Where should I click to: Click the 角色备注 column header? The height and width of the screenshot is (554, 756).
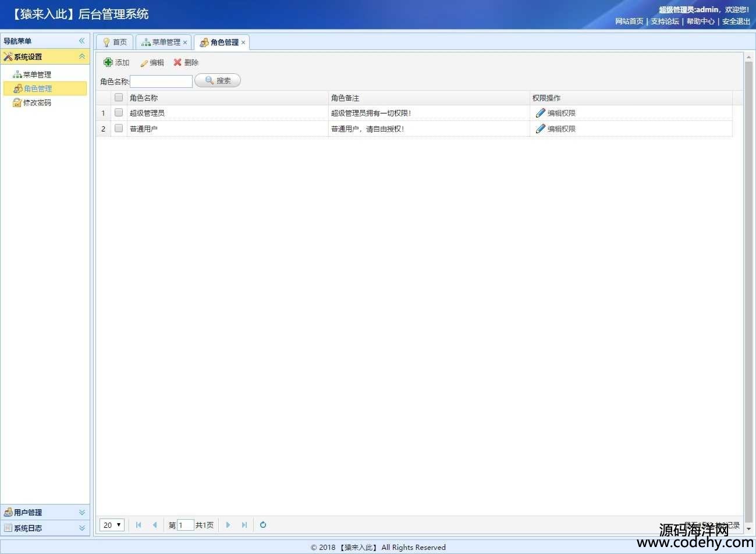click(429, 98)
